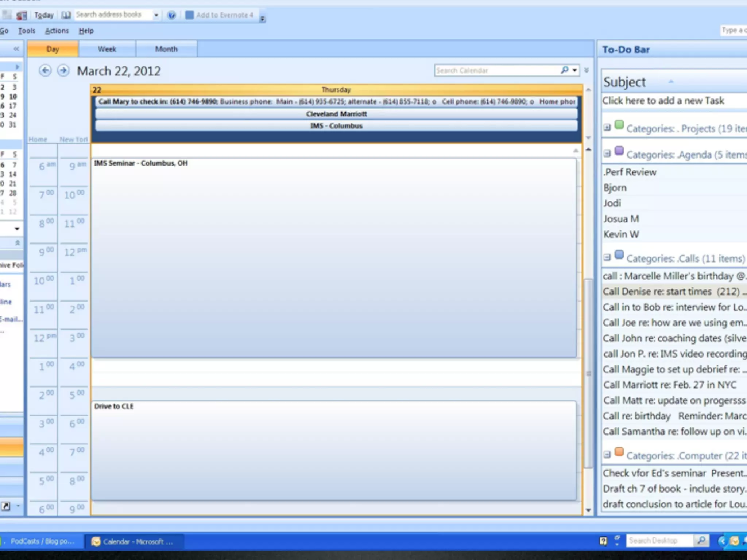Click the Help question mark icon
The width and height of the screenshot is (747, 560).
[171, 15]
